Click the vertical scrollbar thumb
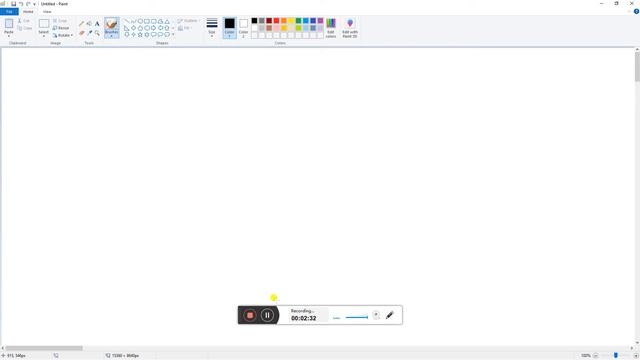Screen dimensions: 640x360 point(637,67)
